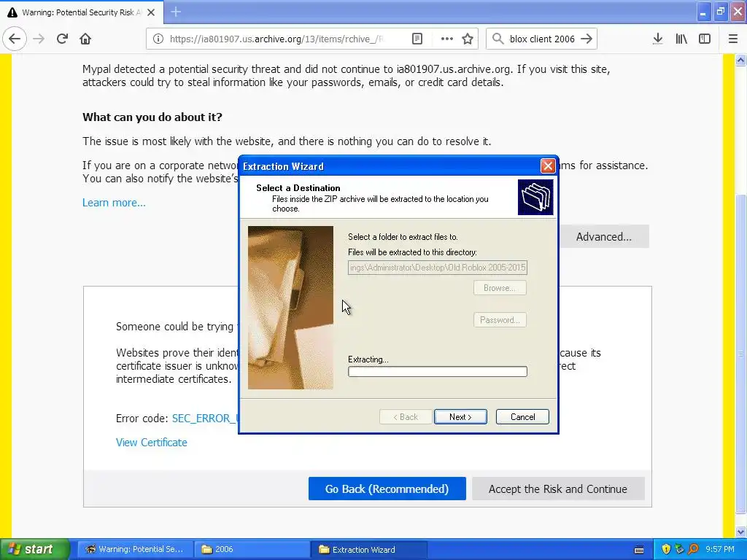Viewport: 747px width, 560px height.
Task: Click the zip folders icon in wizard header
Action: click(535, 197)
